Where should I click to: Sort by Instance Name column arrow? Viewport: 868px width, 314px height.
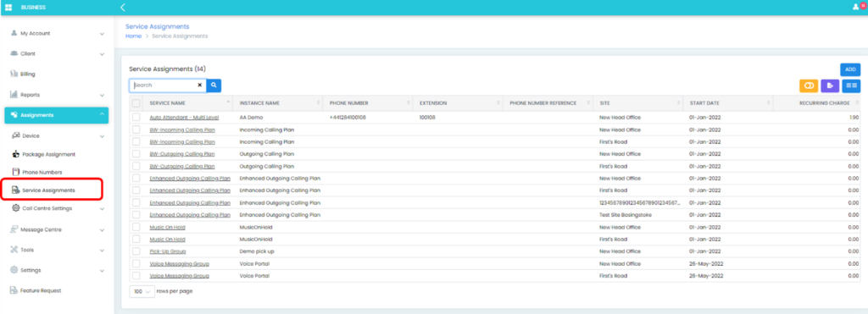click(319, 102)
